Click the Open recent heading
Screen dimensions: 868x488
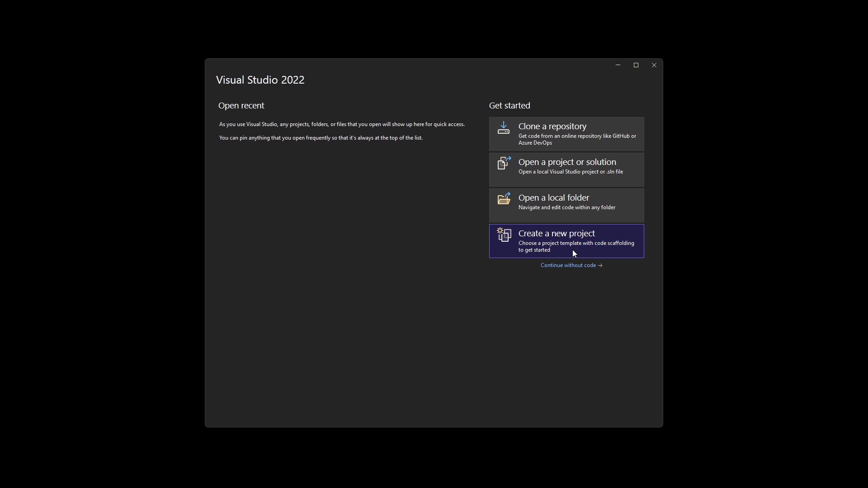point(241,106)
